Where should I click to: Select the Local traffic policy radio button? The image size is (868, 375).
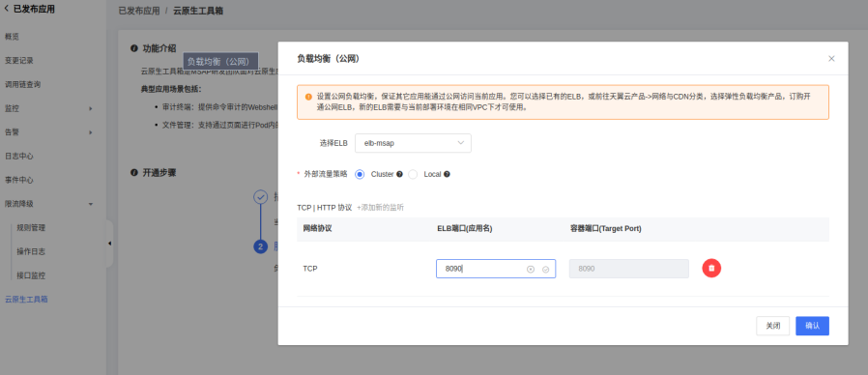(413, 174)
